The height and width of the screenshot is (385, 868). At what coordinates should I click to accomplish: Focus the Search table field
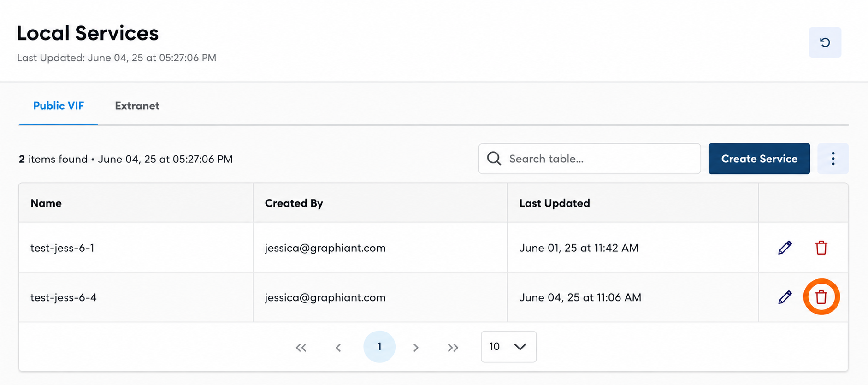pos(590,159)
